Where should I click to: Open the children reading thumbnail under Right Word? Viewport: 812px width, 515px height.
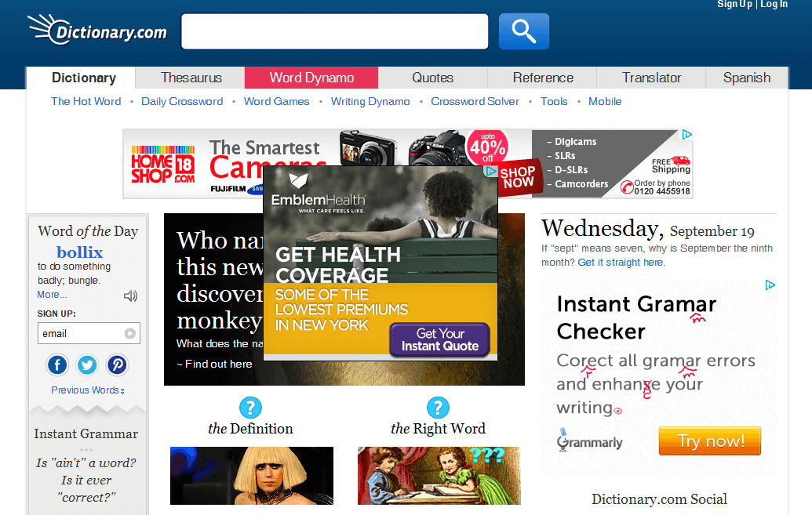[x=439, y=476]
